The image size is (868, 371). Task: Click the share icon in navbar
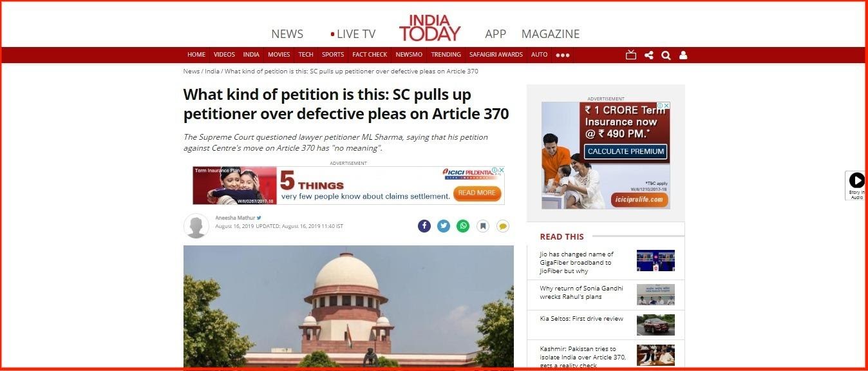[x=648, y=55]
